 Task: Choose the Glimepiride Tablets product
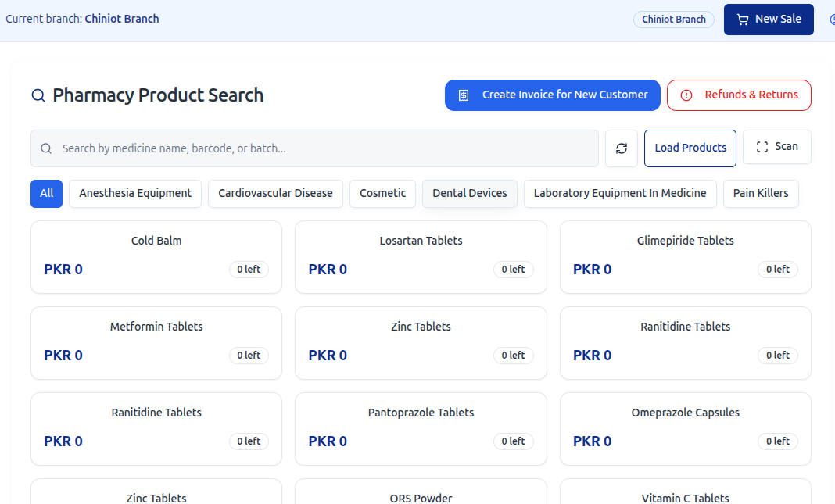click(x=685, y=256)
